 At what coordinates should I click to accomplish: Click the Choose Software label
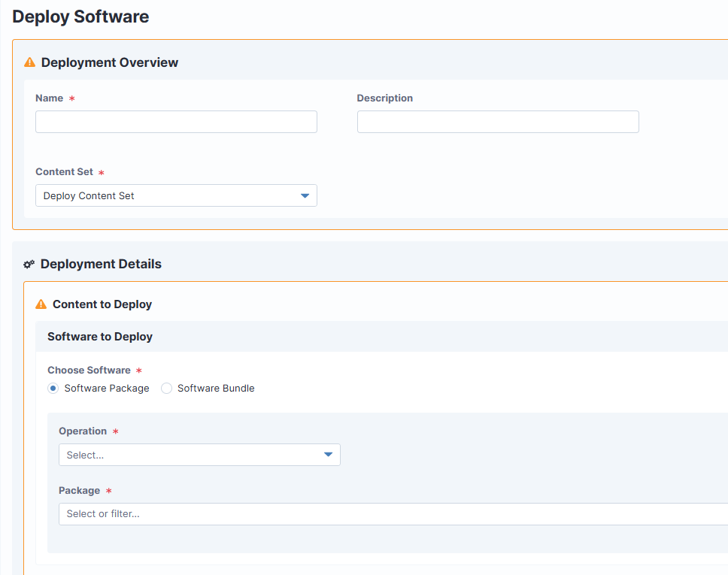tap(89, 371)
